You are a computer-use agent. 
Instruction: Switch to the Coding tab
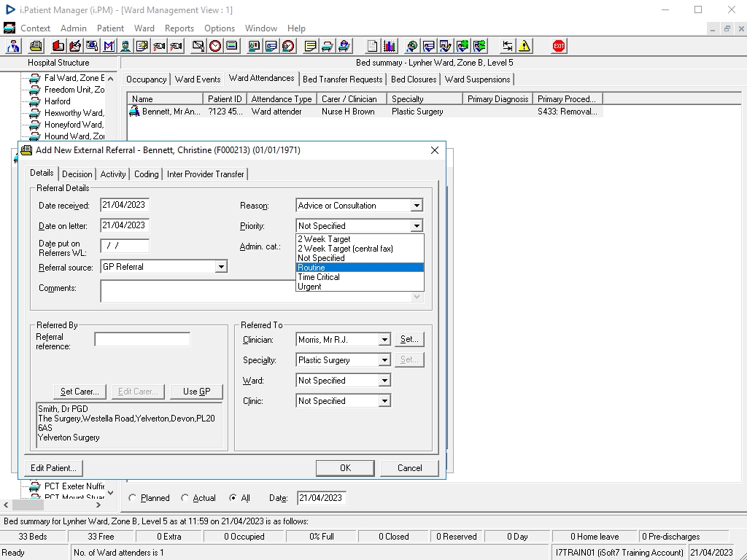(146, 174)
